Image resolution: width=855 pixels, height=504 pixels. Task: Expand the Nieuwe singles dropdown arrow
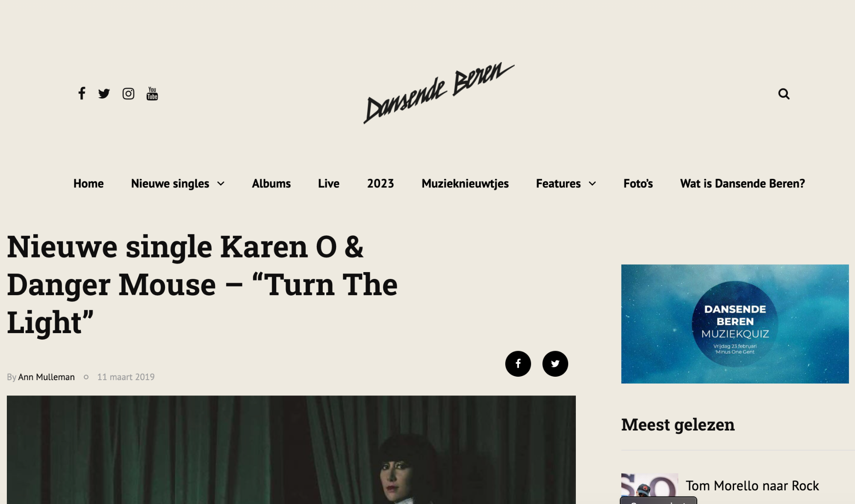[x=221, y=184]
